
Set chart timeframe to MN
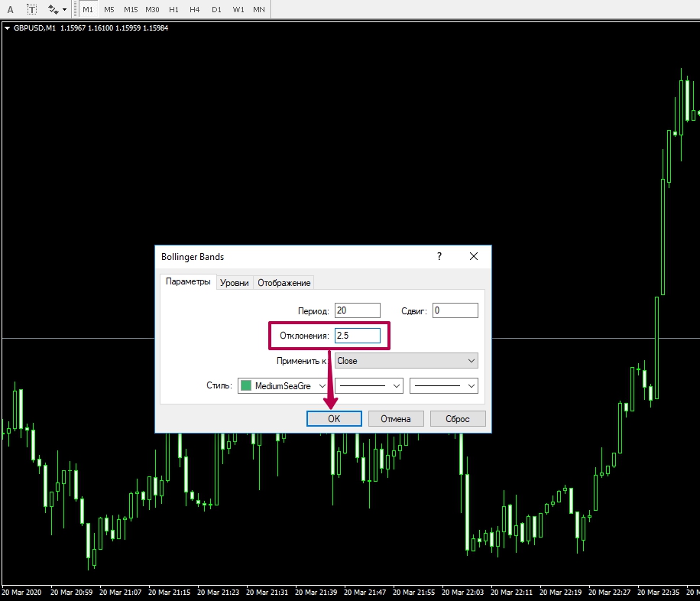click(x=259, y=10)
